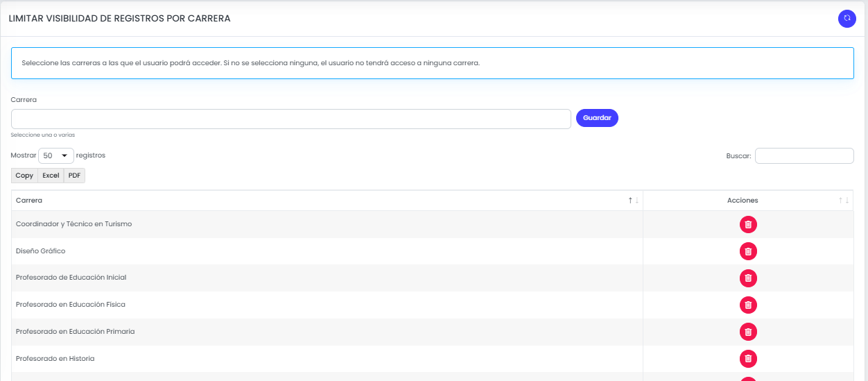
Task: Open the Carrera multi-select field
Action: tap(291, 119)
